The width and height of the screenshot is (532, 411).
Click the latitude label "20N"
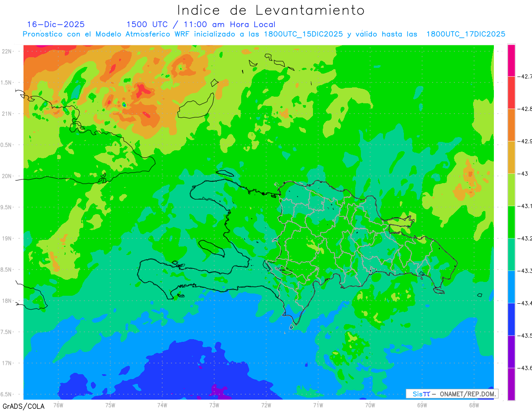click(x=7, y=176)
